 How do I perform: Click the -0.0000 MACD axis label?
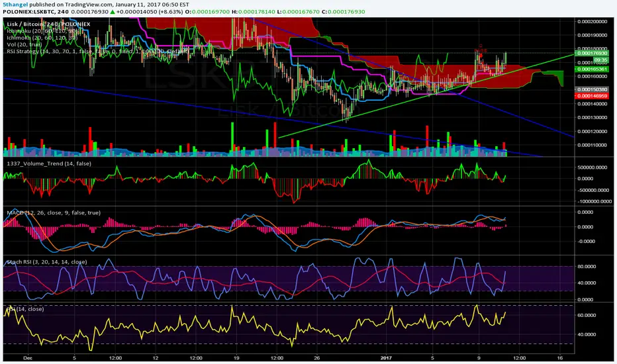click(x=585, y=242)
